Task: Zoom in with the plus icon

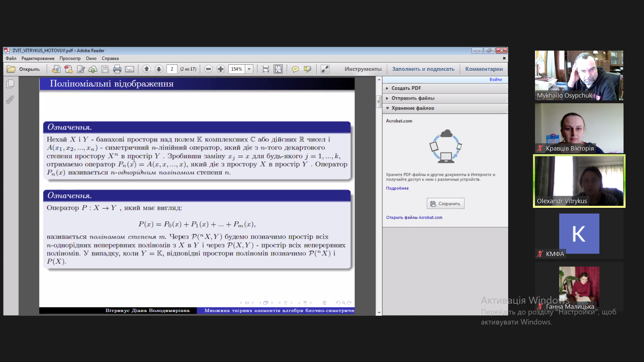Action: (x=221, y=69)
